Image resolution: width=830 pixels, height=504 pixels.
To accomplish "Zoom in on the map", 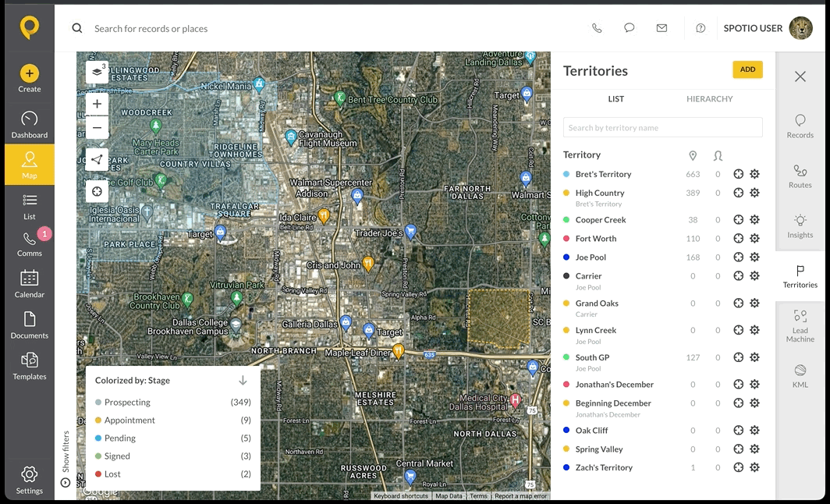I will (97, 104).
